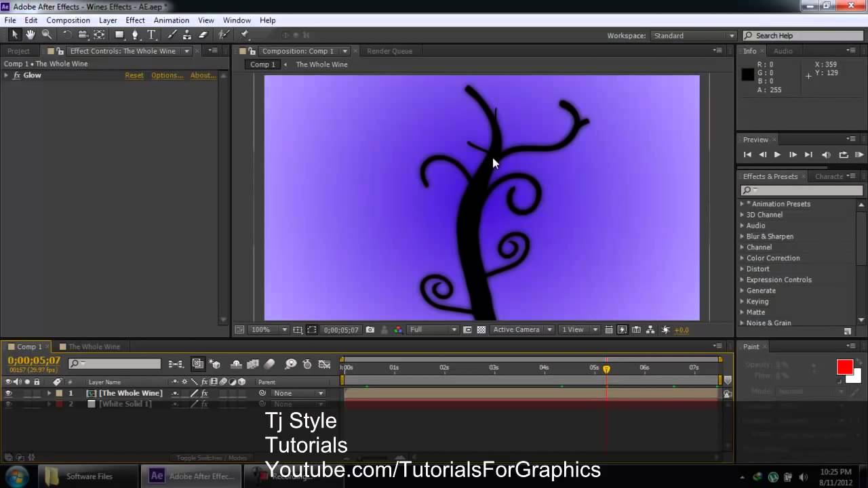Click Options link for Glow
Screen dimensions: 868x488
pos(167,75)
